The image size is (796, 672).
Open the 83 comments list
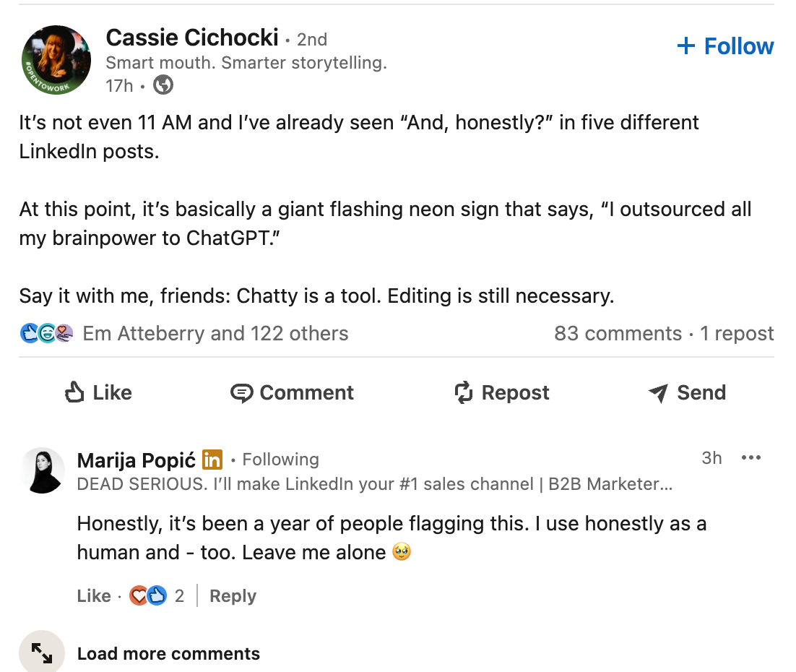618,333
